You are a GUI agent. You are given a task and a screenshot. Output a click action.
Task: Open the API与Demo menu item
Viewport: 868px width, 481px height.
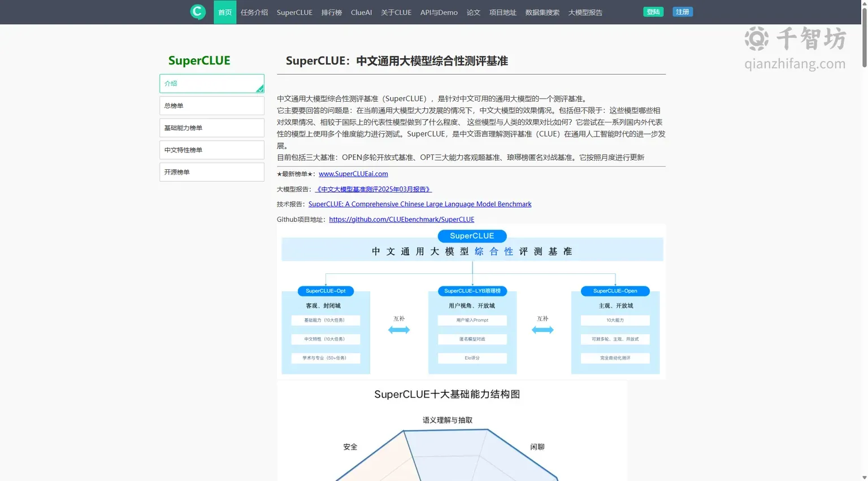439,12
